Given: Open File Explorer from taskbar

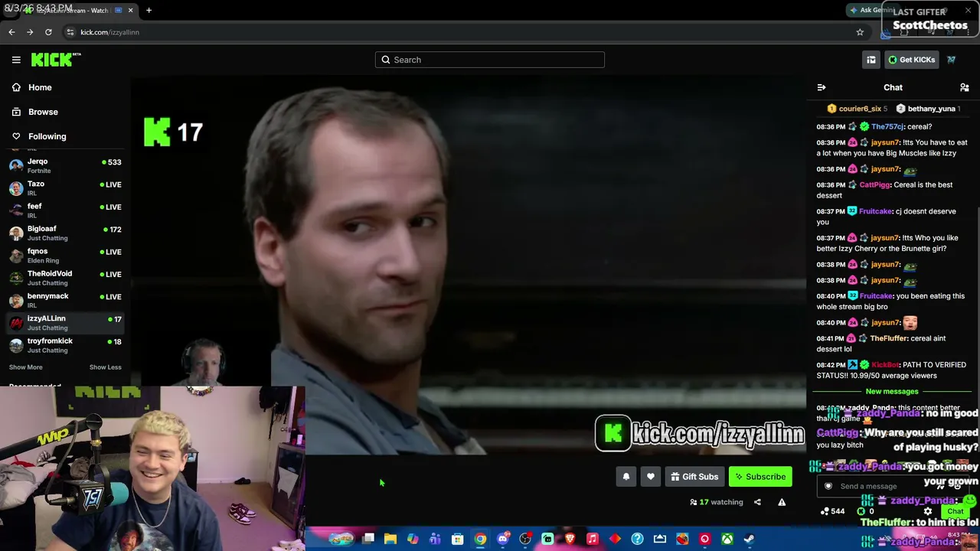Looking at the screenshot, I should (x=390, y=540).
